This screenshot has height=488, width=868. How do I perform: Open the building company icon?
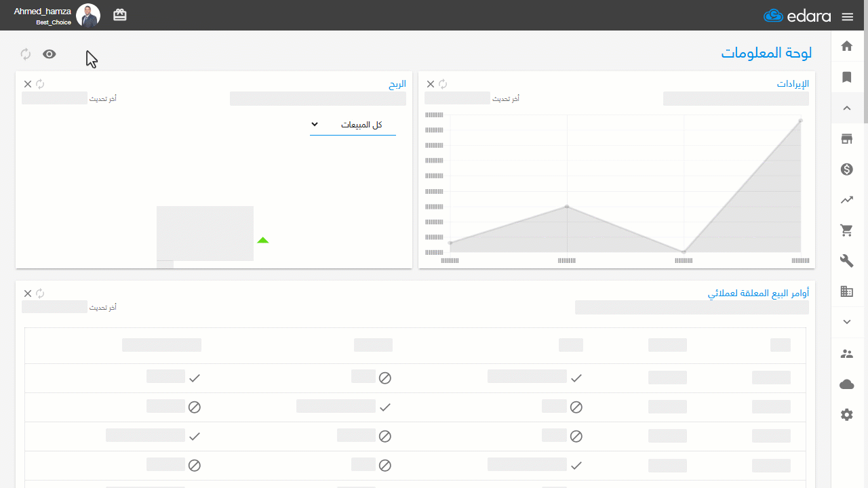click(846, 291)
